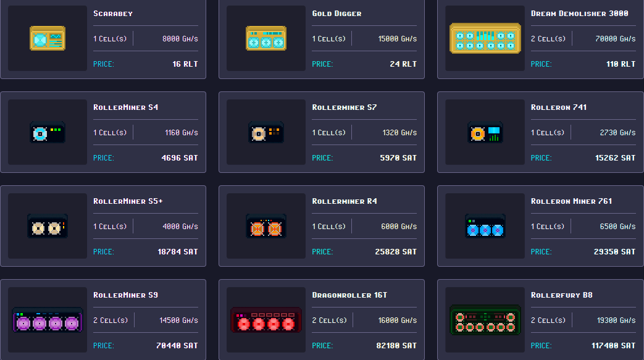Click the RollerMiner S5+ title

128,201
